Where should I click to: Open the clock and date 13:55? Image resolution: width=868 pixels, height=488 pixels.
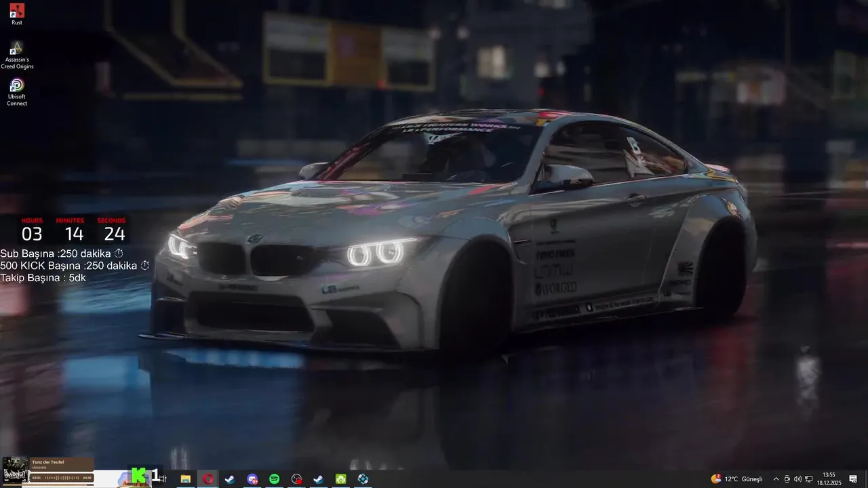click(x=829, y=479)
